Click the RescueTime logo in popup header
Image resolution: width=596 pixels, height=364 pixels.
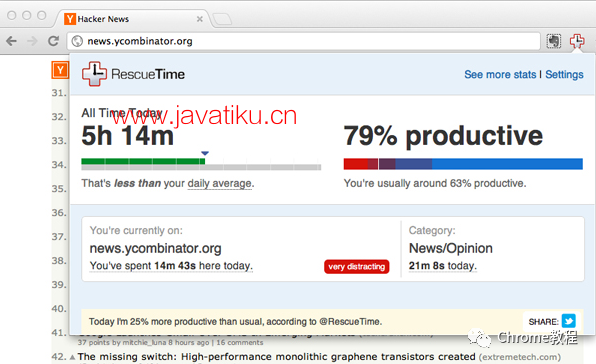tap(133, 74)
